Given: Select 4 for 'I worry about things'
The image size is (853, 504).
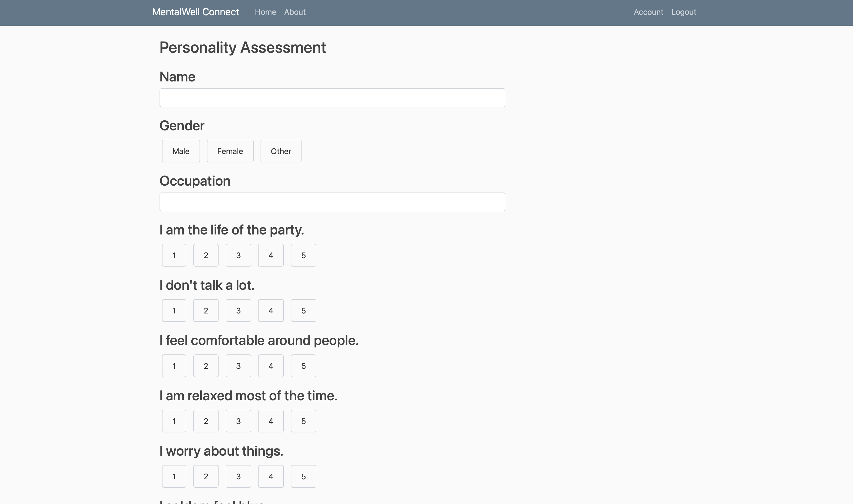Looking at the screenshot, I should click(x=271, y=477).
